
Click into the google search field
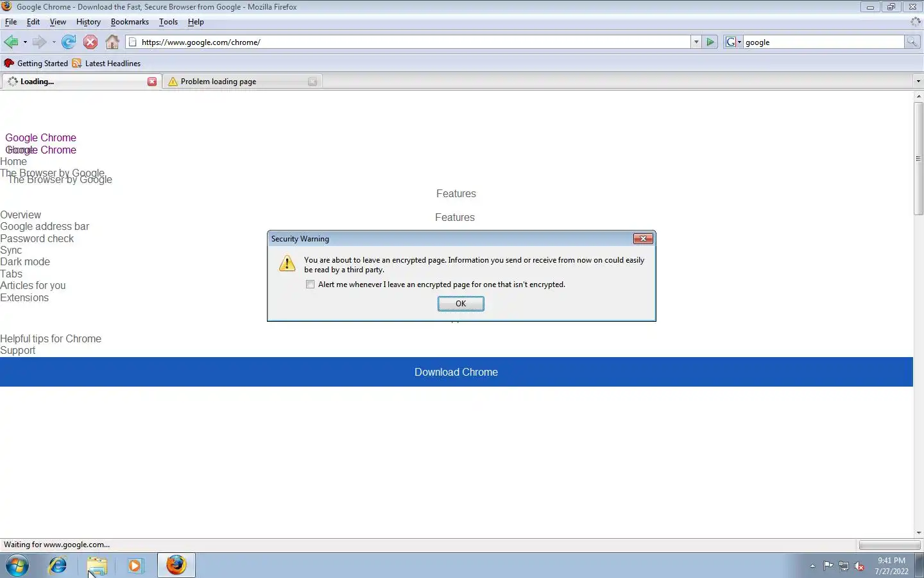(823, 42)
